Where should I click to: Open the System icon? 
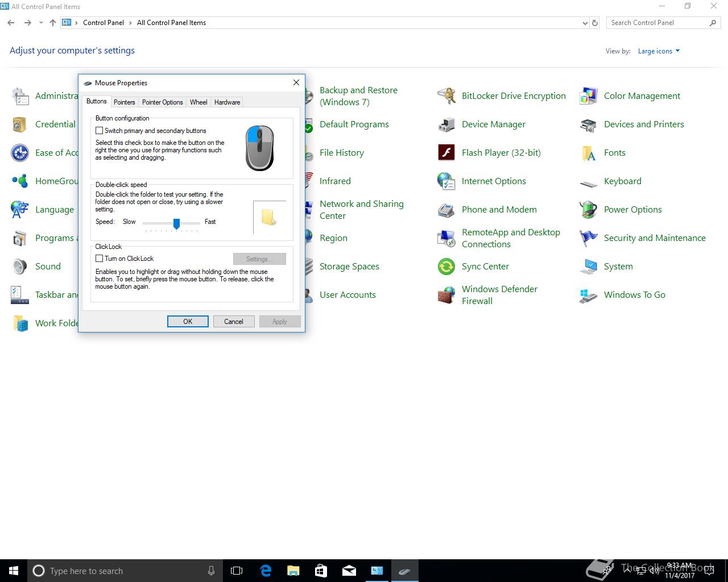pyautogui.click(x=588, y=267)
